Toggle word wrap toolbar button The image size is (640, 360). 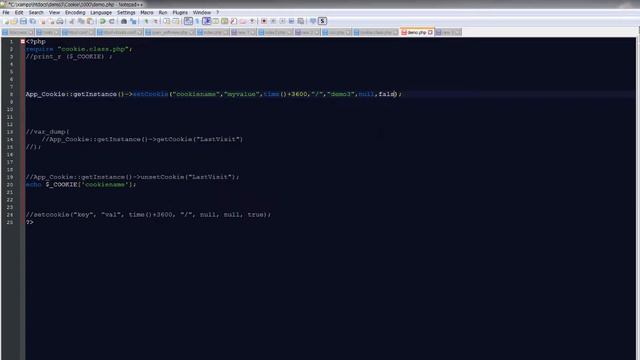(x=189, y=21)
